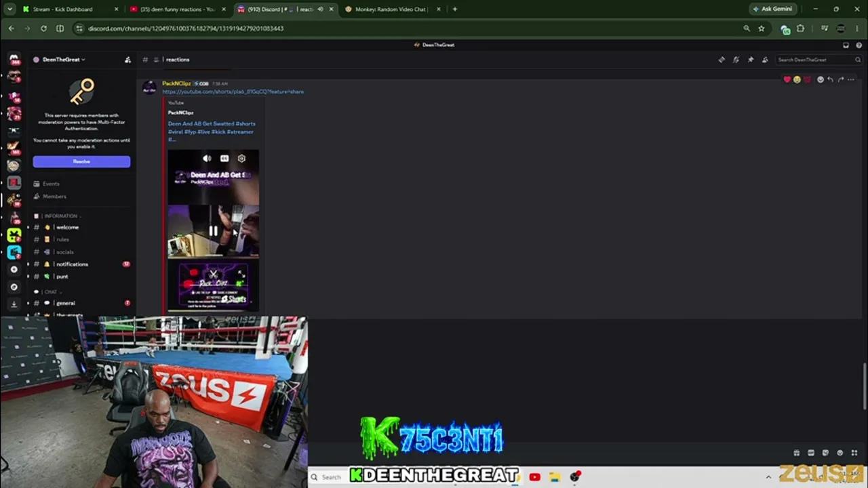Open captions button on embedded video
The height and width of the screenshot is (488, 868).
(224, 159)
